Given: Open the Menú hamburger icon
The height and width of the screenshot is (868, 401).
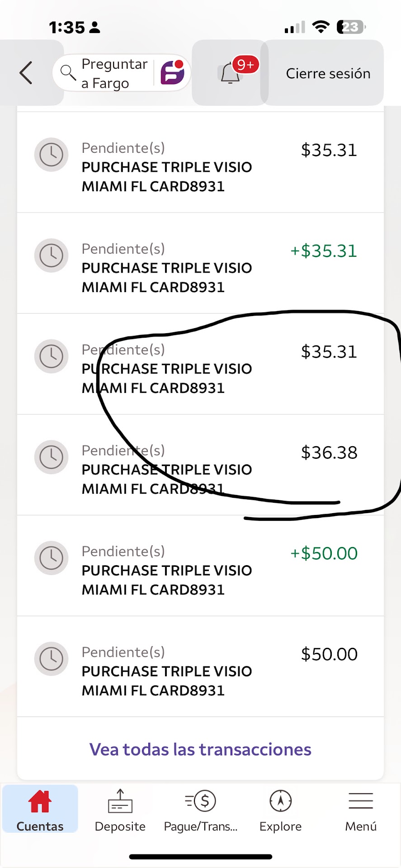Looking at the screenshot, I should [361, 802].
